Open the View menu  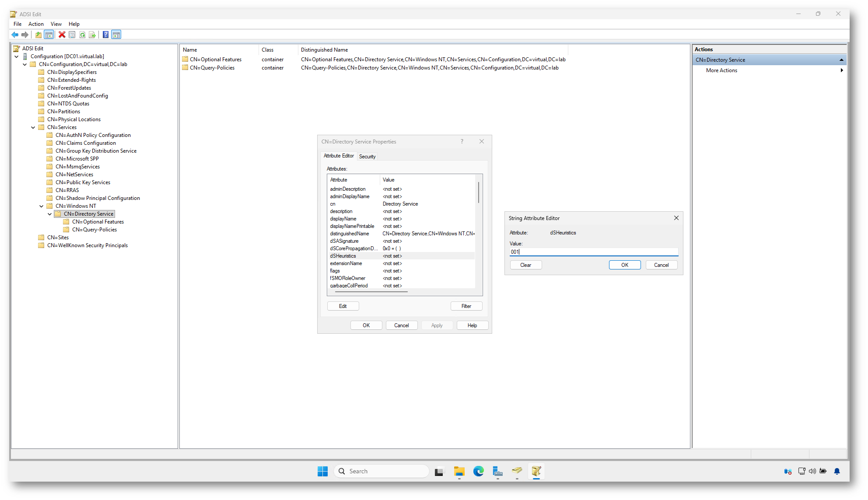pyautogui.click(x=56, y=24)
